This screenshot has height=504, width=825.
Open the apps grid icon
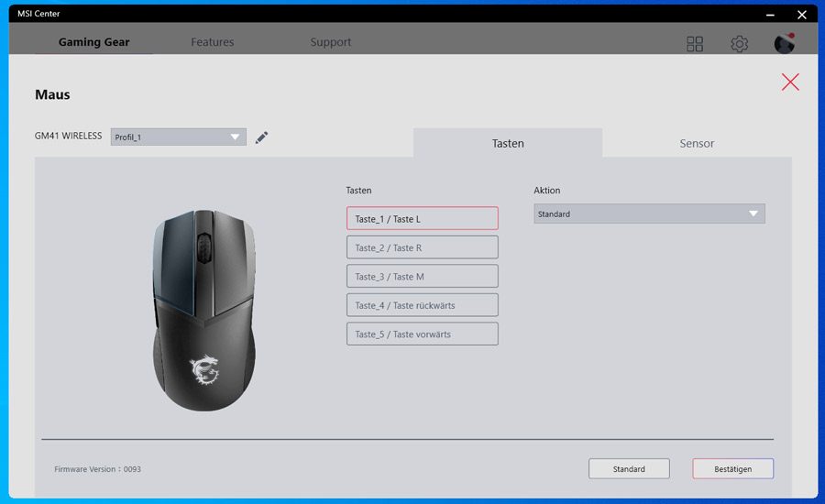[x=695, y=44]
